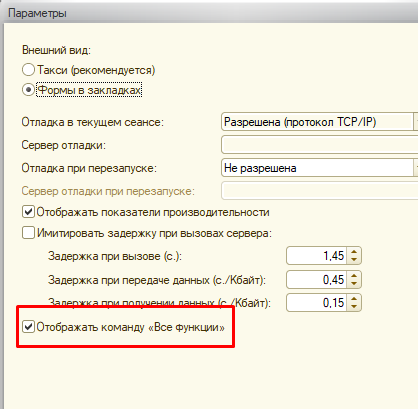Open the 'Разрешена (протокол TCP/IP)' combo box
The image size is (418, 409).
tap(319, 122)
